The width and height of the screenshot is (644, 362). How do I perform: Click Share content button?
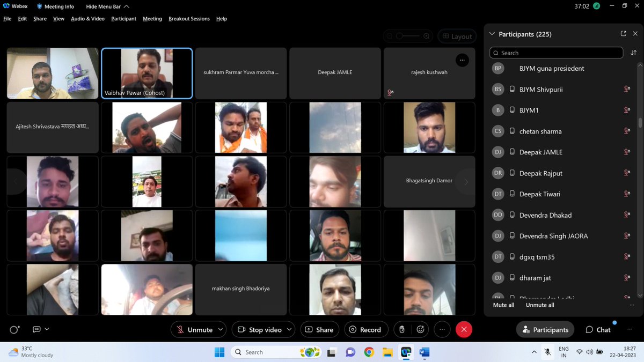pos(319,330)
